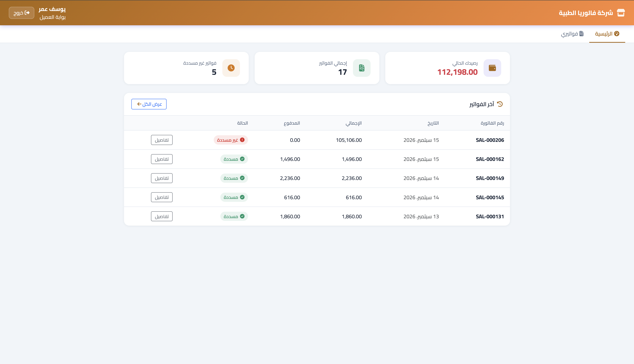Show تفاصيل for invoice SAL-000145

(x=162, y=197)
